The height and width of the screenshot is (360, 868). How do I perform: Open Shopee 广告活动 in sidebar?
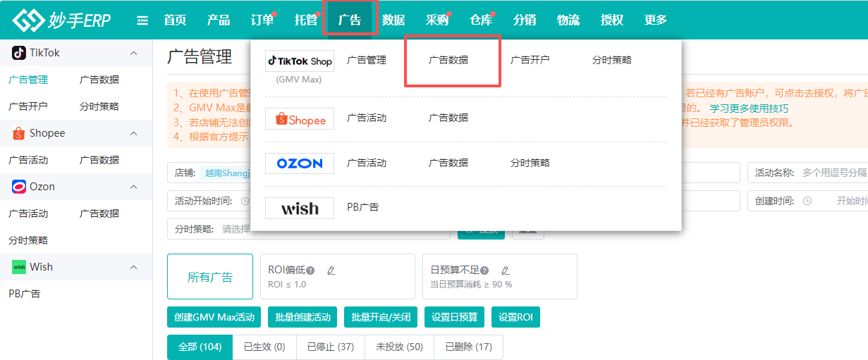tap(28, 160)
